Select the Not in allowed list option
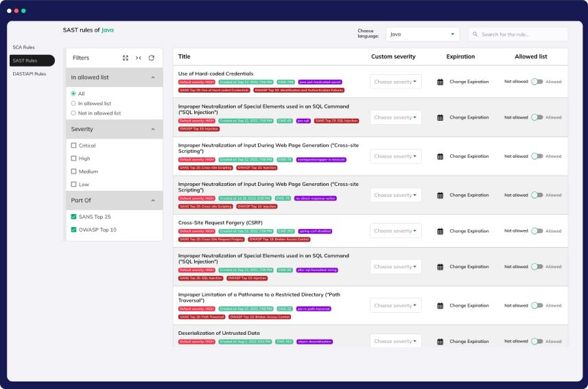 [74, 113]
